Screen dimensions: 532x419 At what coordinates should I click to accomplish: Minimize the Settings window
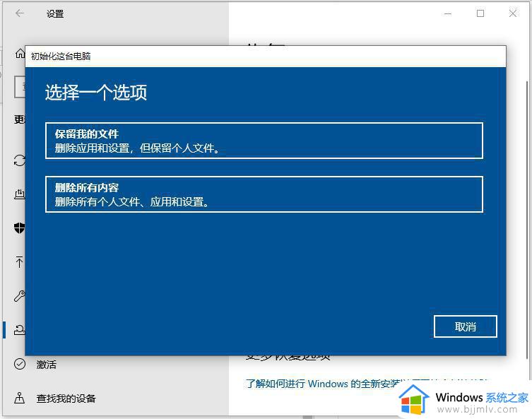[x=448, y=13]
